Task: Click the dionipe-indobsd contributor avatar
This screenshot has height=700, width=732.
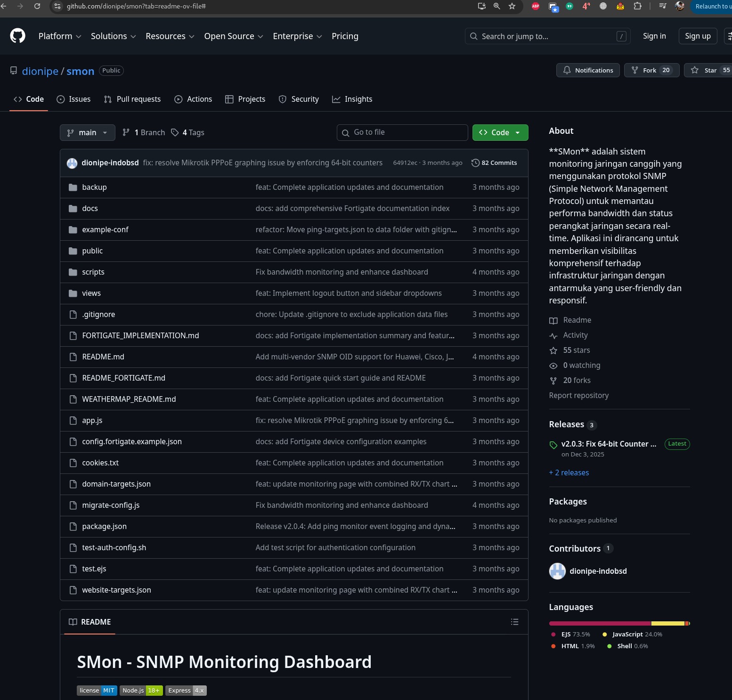Action: [x=557, y=571]
